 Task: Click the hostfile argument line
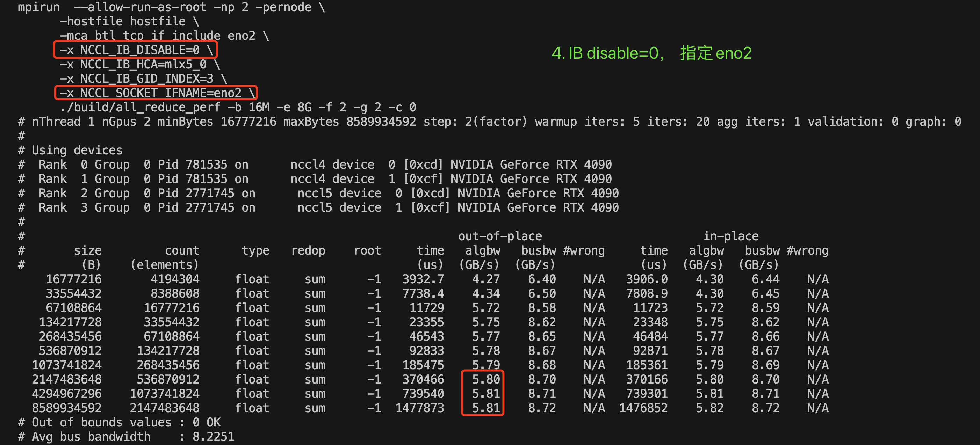coord(129,22)
